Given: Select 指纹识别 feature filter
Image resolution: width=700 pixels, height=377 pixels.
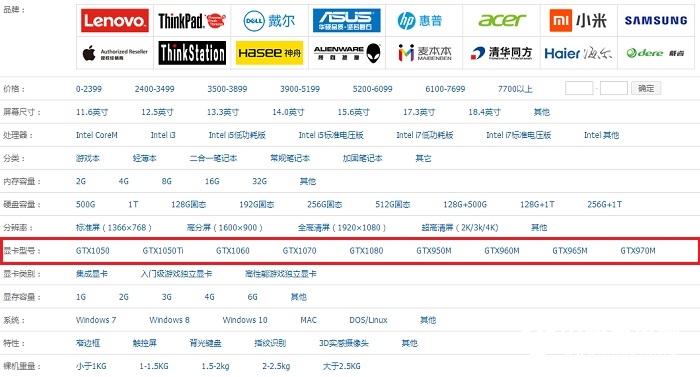Looking at the screenshot, I should tap(270, 343).
